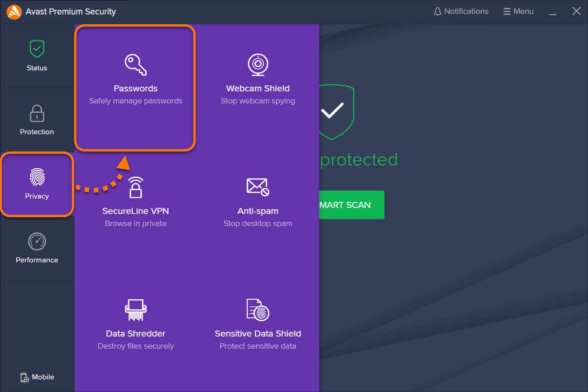Open the Webcam Shield feature title
Image resolution: width=588 pixels, height=392 pixels.
click(x=258, y=89)
